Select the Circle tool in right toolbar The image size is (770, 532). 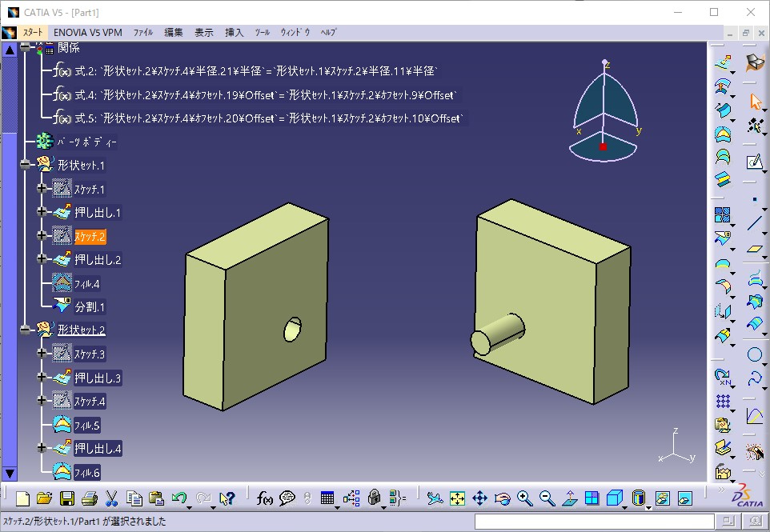point(754,354)
